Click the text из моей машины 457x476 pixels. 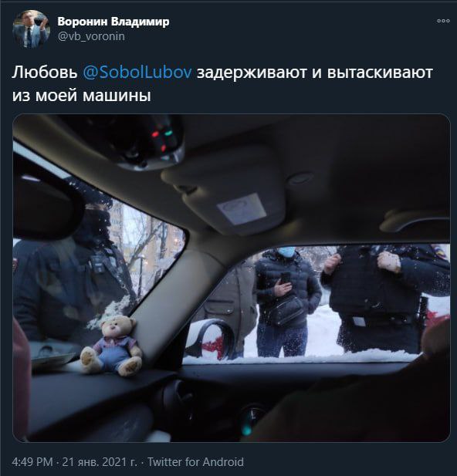click(x=81, y=96)
